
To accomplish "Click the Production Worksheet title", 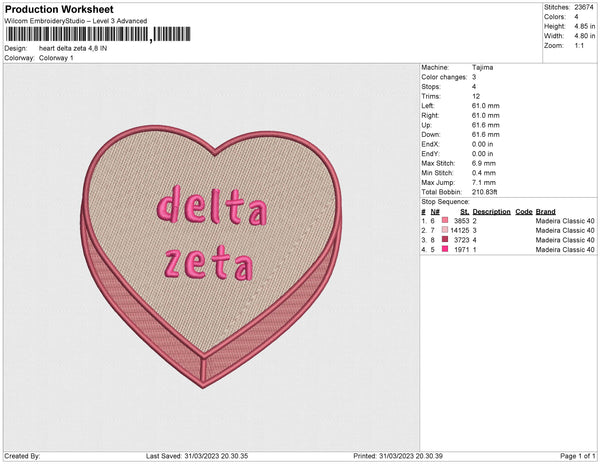I will 59,9.
